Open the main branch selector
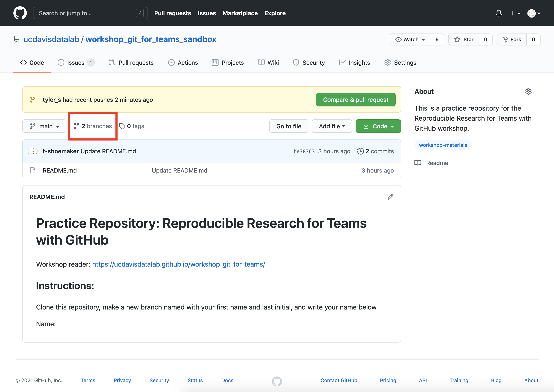Screen dimensions: 554x392 click(x=44, y=126)
